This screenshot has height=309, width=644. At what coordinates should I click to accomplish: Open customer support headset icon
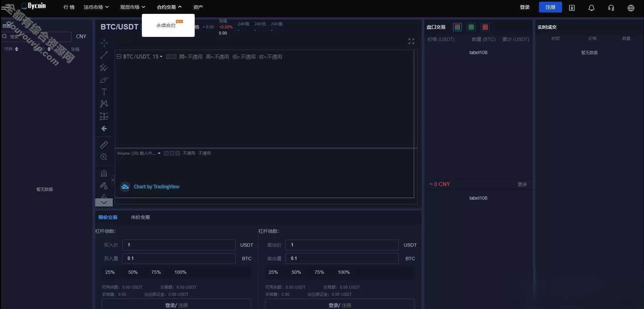(x=611, y=8)
